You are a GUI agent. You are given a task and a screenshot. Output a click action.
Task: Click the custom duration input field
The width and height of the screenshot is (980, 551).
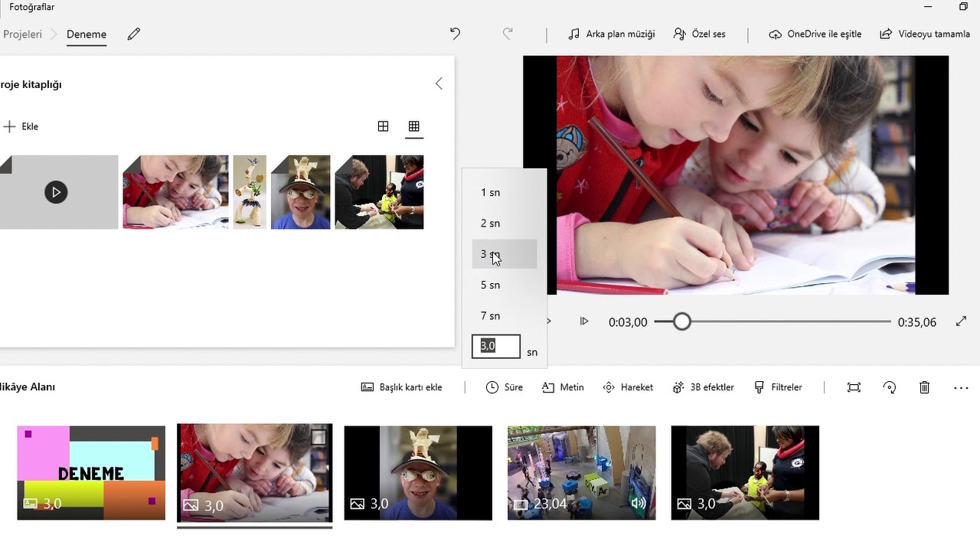pos(496,347)
